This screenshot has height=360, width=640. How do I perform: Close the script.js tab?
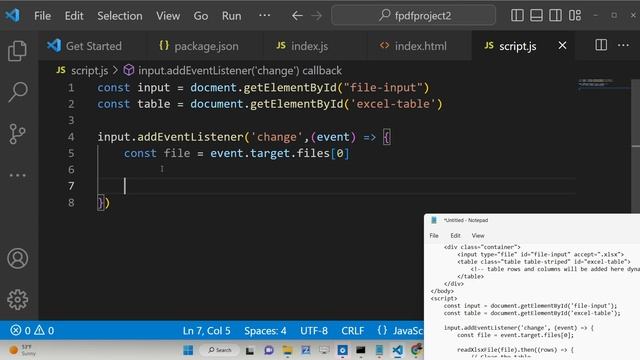point(562,45)
